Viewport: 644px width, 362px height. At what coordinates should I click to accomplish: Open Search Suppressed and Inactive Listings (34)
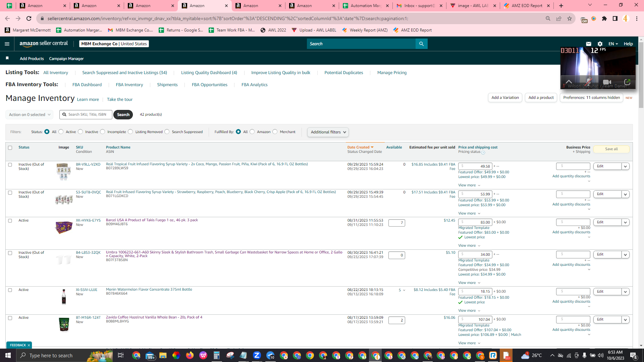(124, 73)
